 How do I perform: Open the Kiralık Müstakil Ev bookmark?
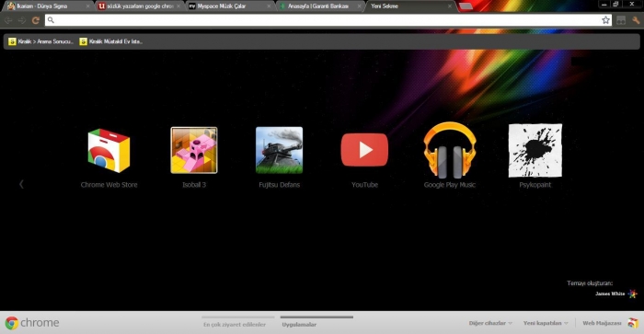(x=111, y=41)
